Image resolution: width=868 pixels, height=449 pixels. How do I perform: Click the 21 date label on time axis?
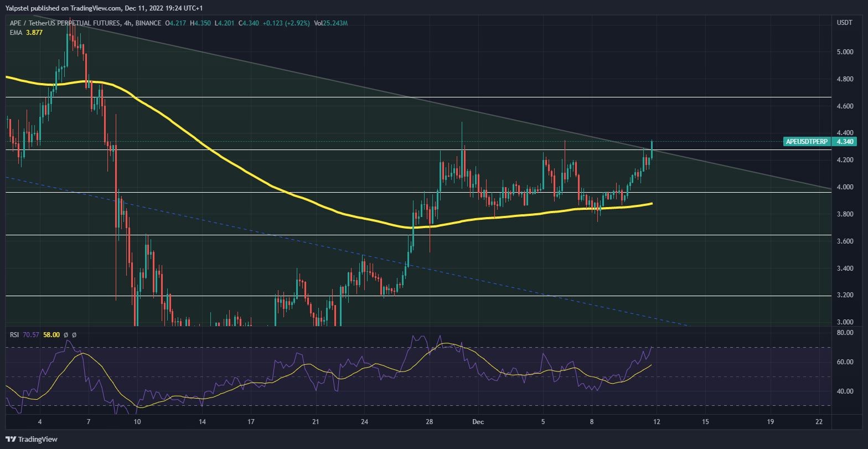tap(316, 422)
